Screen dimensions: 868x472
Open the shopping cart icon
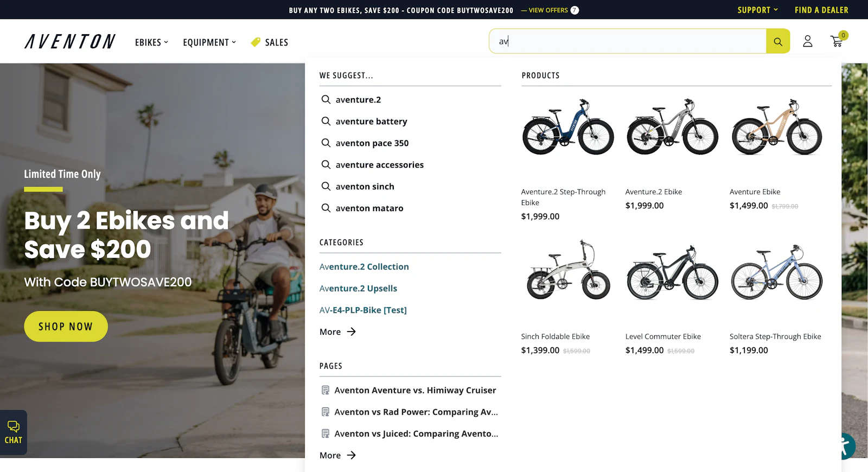(x=837, y=41)
